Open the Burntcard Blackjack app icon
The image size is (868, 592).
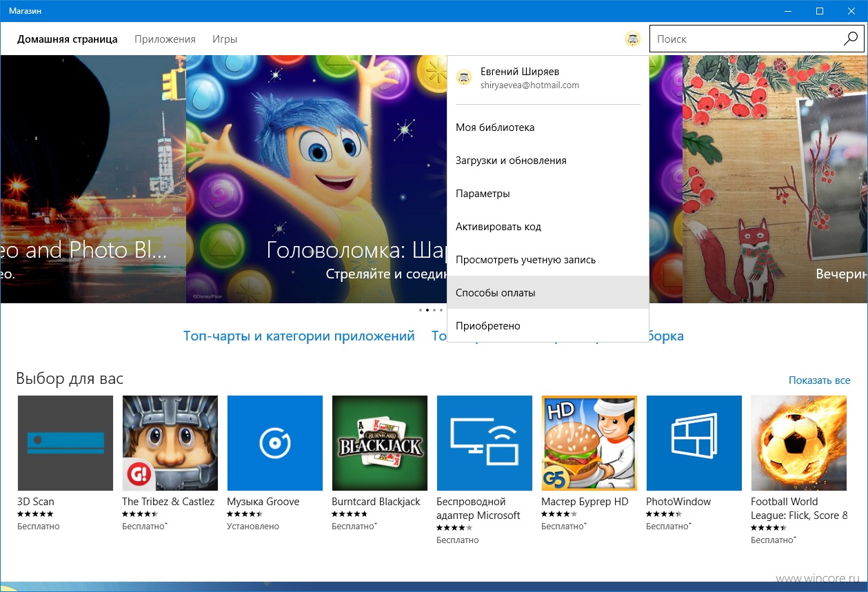point(380,443)
